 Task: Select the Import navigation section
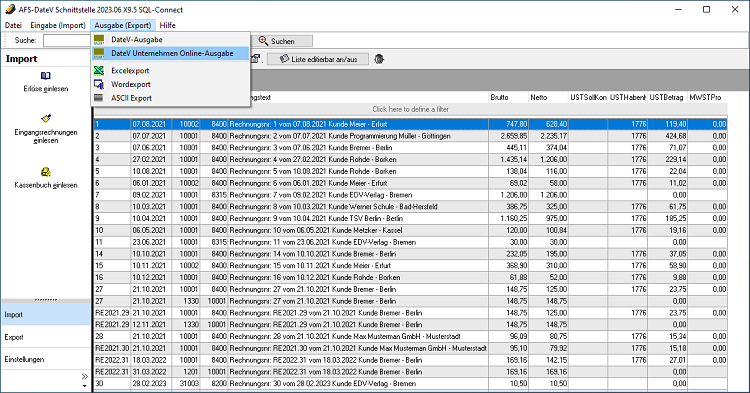(x=45, y=315)
